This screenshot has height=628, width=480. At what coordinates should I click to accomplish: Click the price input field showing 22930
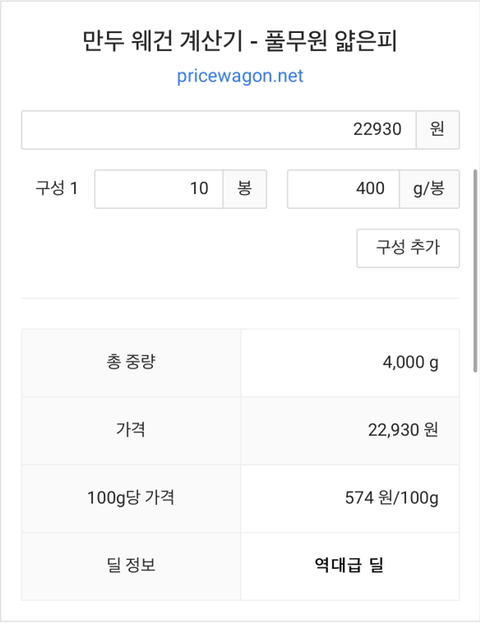pos(219,130)
